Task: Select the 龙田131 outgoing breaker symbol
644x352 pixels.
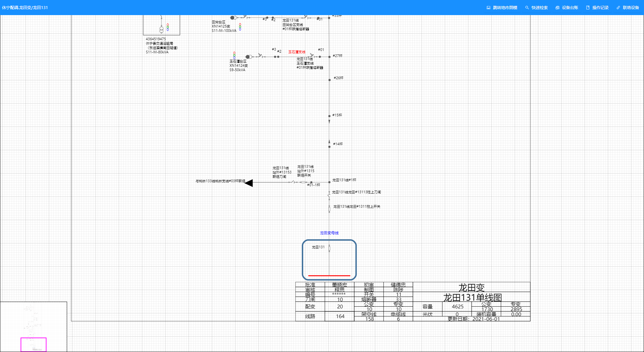Action: click(329, 248)
